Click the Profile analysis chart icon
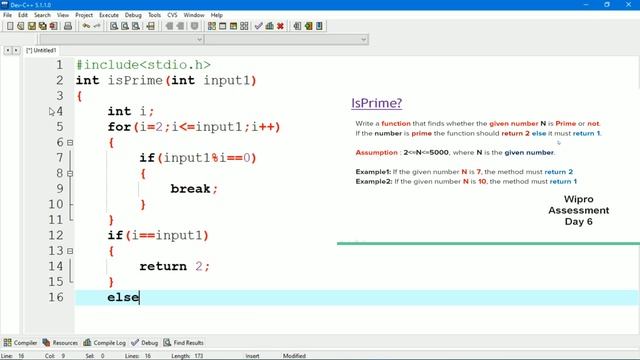 coord(269,26)
